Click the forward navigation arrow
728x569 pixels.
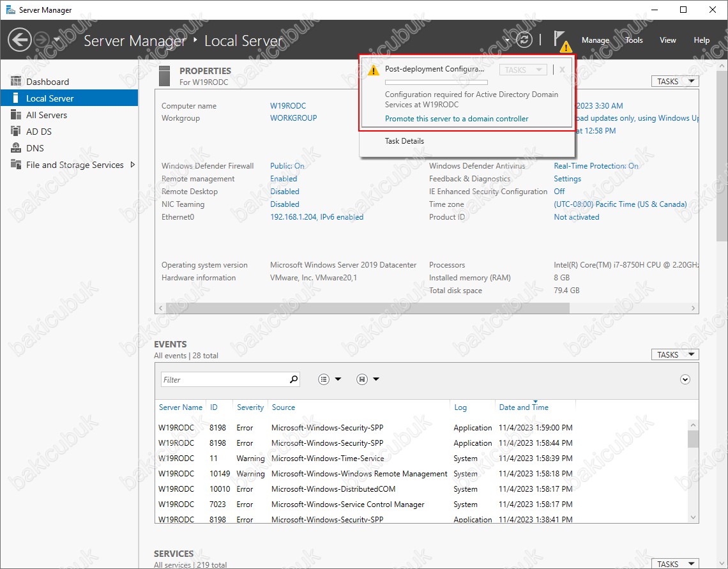(x=42, y=40)
